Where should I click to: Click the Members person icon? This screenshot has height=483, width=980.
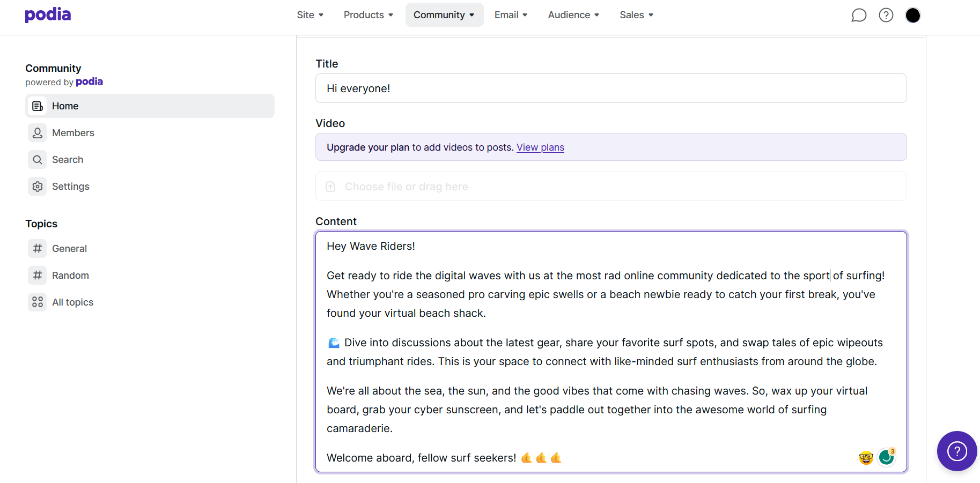[x=38, y=133]
